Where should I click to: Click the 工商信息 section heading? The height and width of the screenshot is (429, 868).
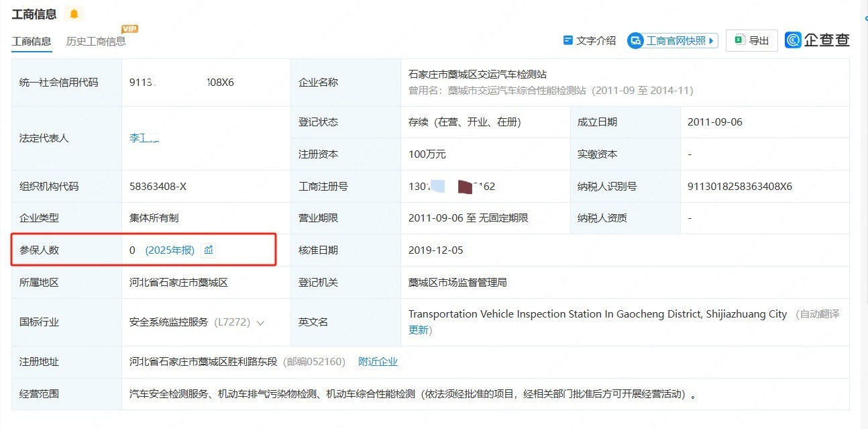[x=34, y=13]
